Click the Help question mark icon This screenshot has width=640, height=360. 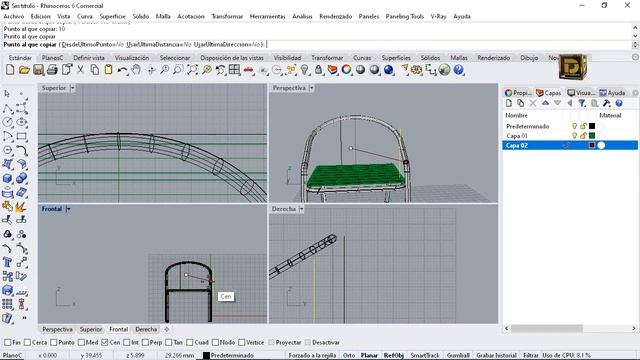click(x=458, y=70)
